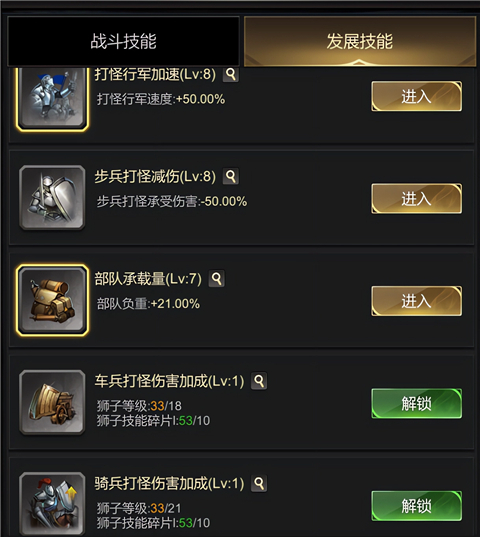Select the cavalry 骑兵打怪伤害加成 skill icon
Screen dimensions: 480x537
pos(52,503)
